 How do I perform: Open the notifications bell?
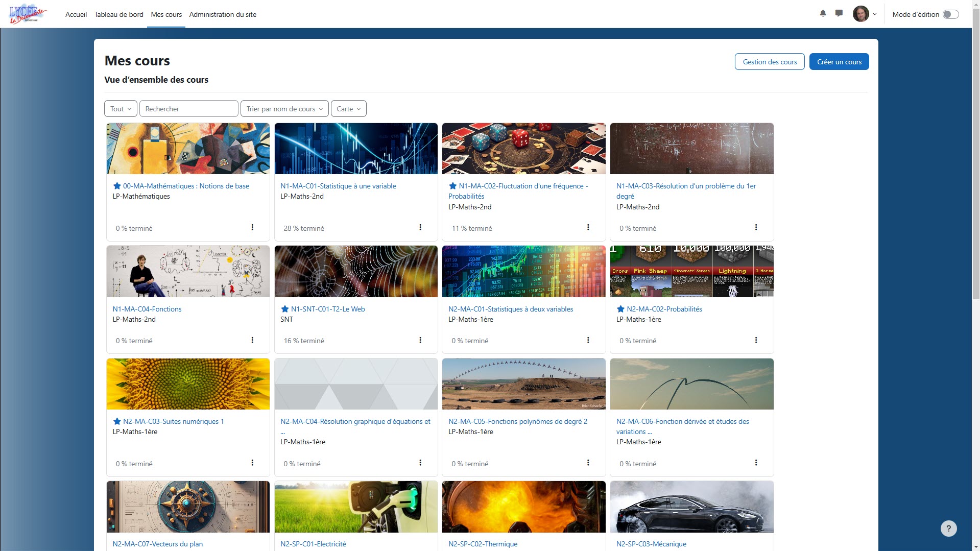(823, 14)
